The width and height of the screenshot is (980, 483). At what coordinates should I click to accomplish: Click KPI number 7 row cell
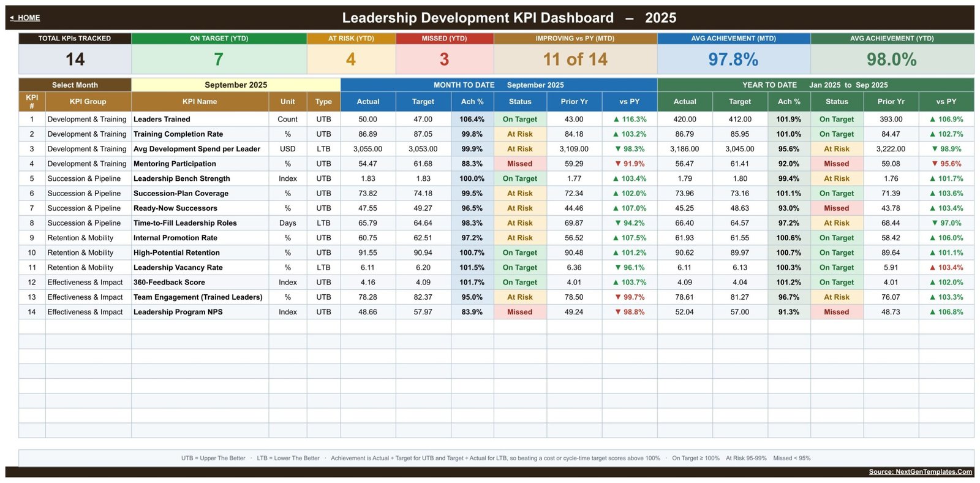32,208
